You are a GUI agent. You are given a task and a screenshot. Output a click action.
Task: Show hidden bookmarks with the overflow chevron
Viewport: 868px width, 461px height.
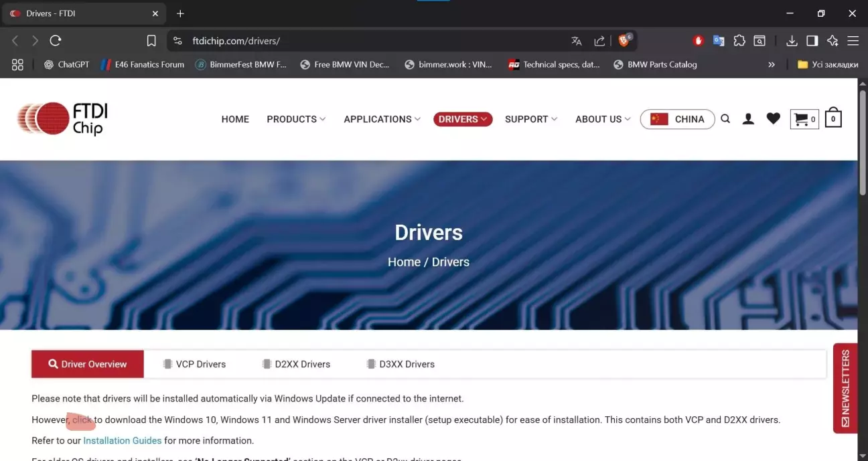click(772, 65)
